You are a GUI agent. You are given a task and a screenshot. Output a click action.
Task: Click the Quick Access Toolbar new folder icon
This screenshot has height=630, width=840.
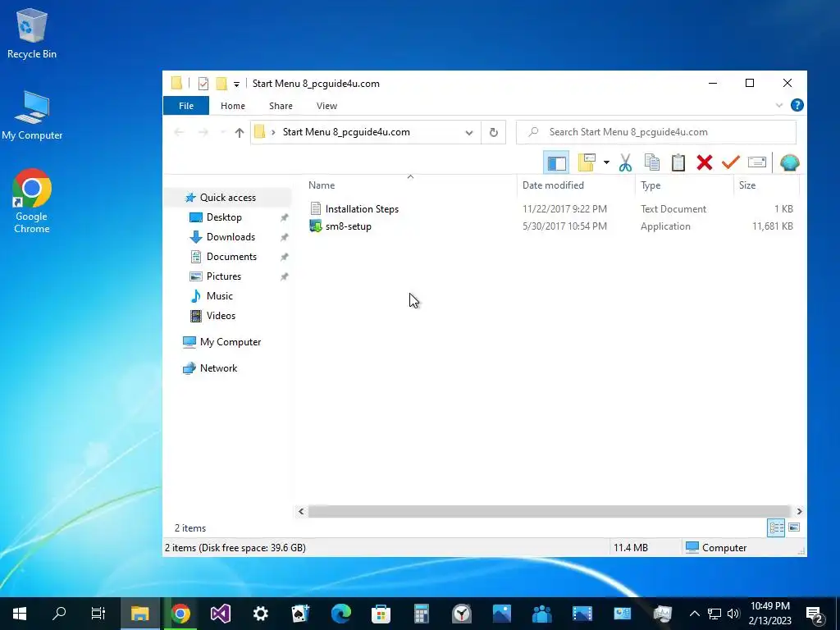[221, 84]
